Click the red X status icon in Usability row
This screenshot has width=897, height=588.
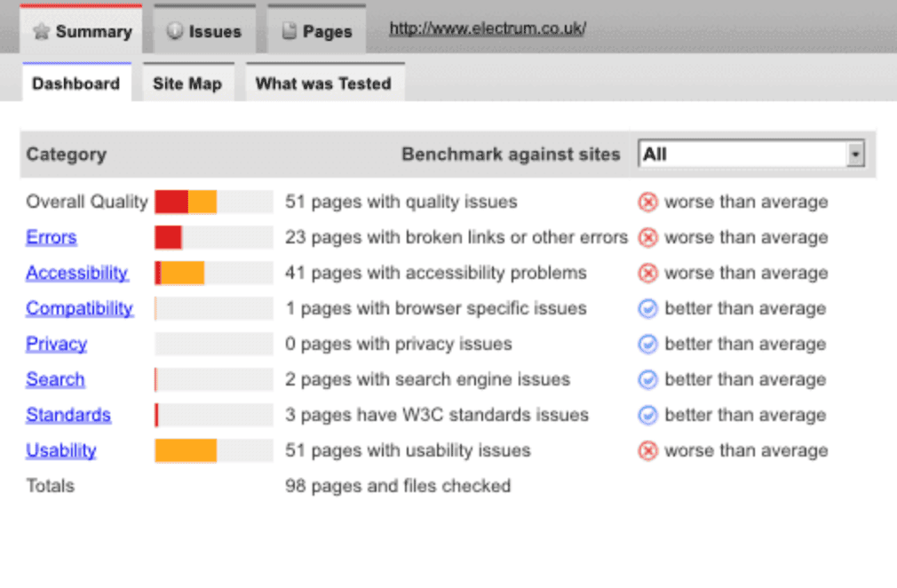pyautogui.click(x=647, y=451)
